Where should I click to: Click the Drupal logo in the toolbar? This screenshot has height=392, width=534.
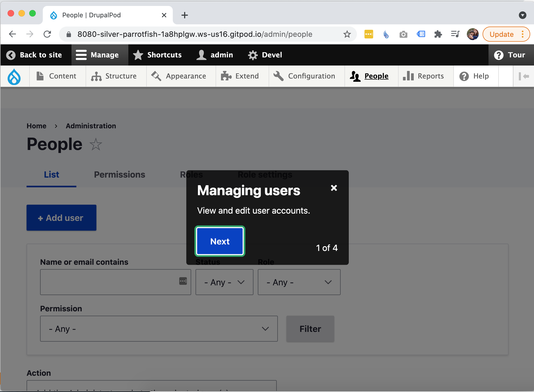coord(14,76)
